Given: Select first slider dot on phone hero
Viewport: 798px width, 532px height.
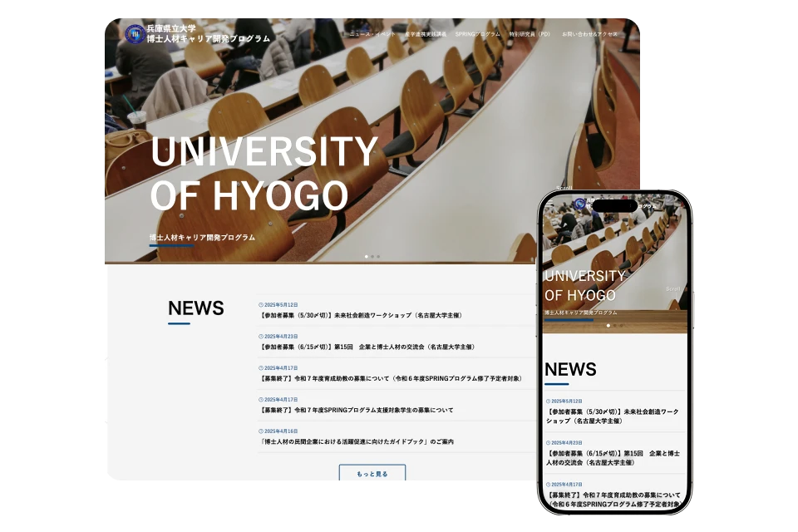Looking at the screenshot, I should click(608, 325).
